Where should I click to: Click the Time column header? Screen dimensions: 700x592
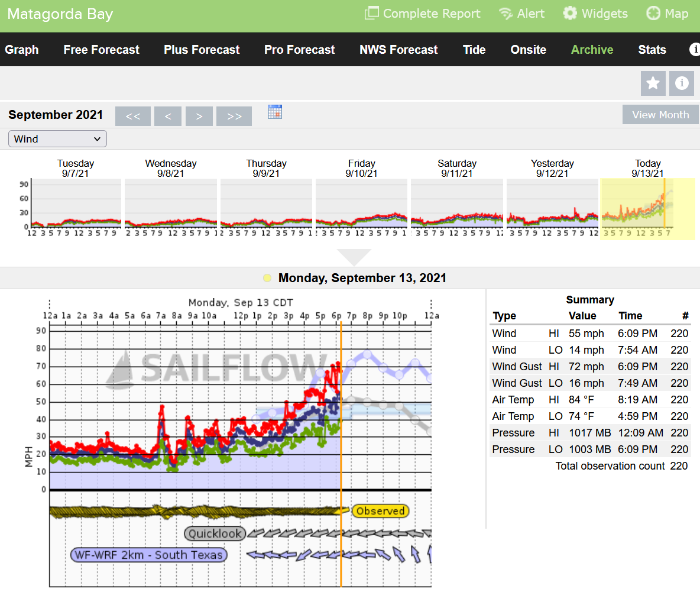click(630, 316)
